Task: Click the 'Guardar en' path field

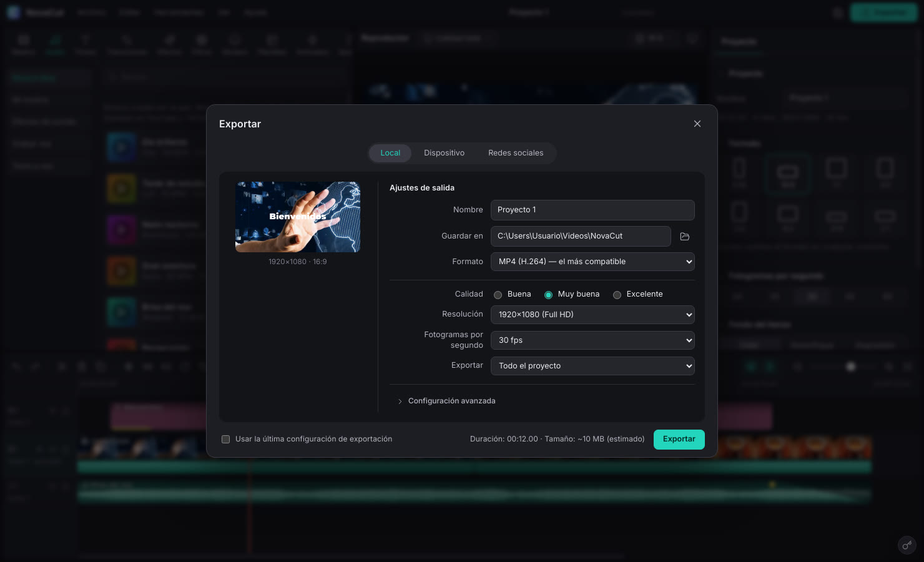Action: coord(581,236)
